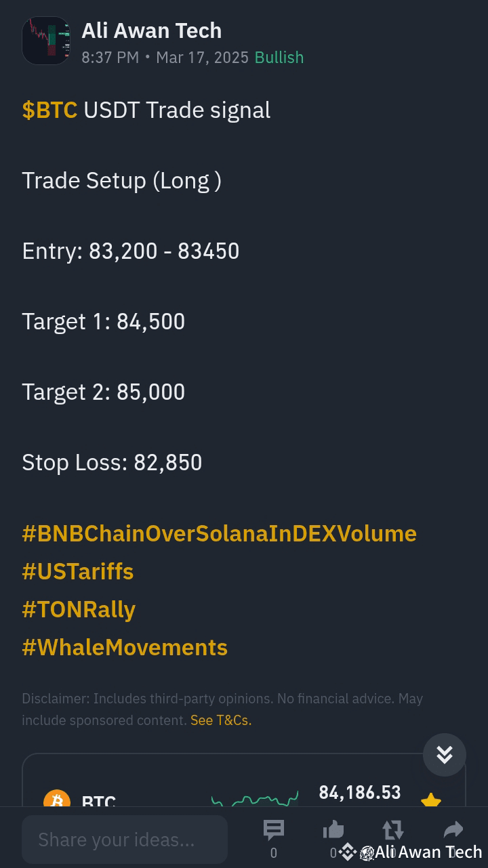Like the post with thumbs-up icon
Screen dimensions: 488x868
pos(333,830)
